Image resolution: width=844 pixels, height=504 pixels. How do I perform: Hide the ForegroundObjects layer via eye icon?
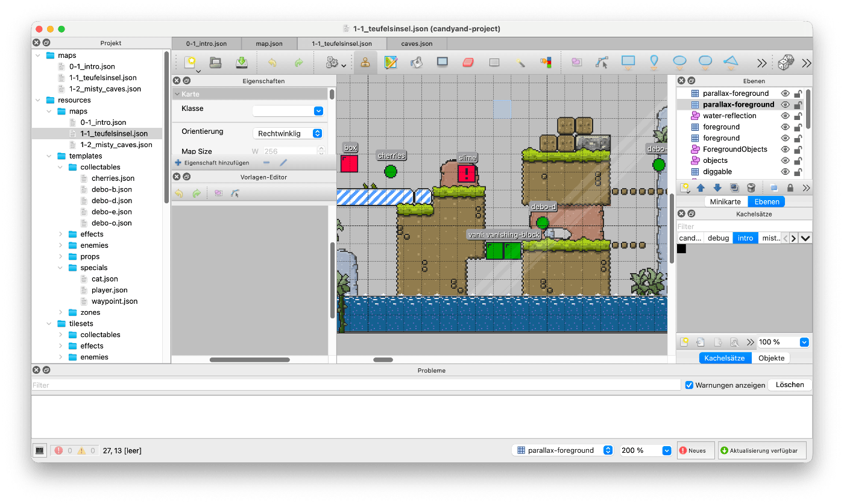pos(785,150)
